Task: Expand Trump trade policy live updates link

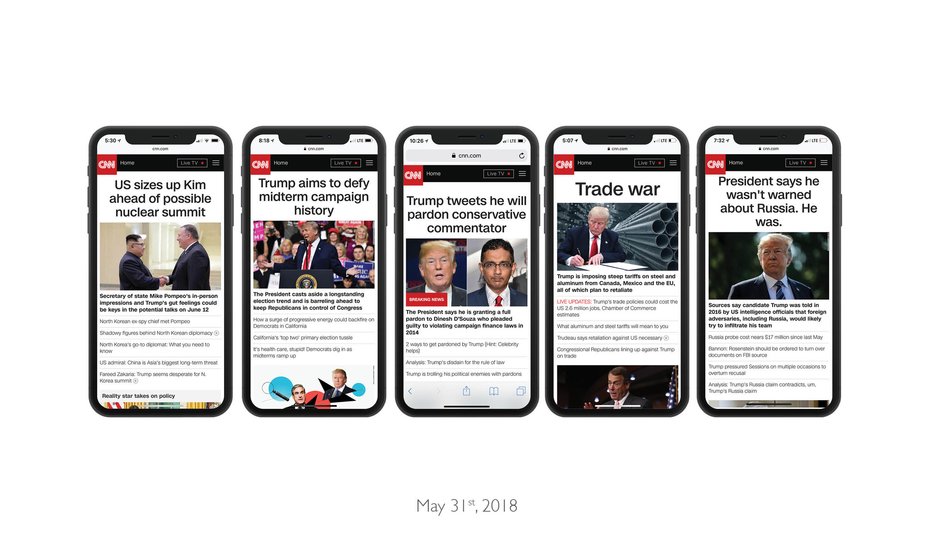Action: coord(614,308)
